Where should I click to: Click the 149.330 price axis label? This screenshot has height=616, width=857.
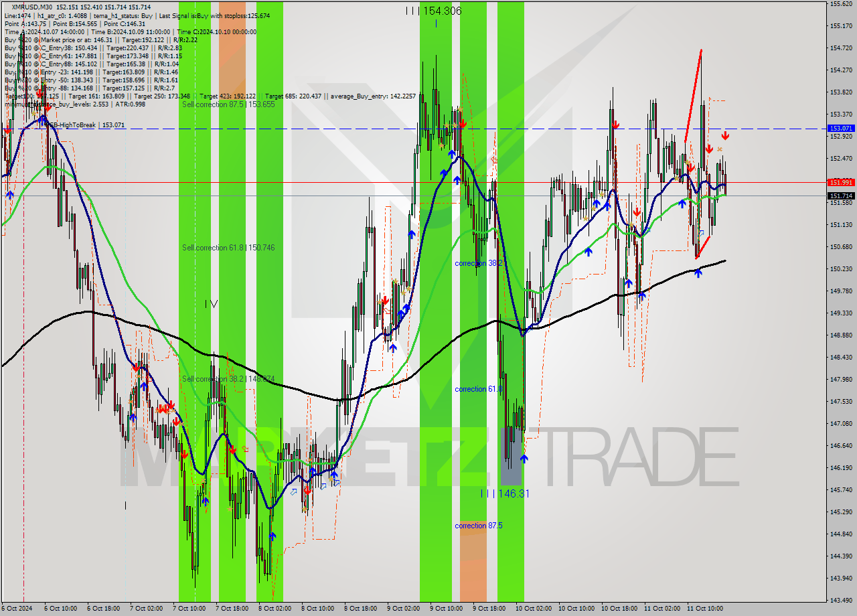(x=842, y=313)
